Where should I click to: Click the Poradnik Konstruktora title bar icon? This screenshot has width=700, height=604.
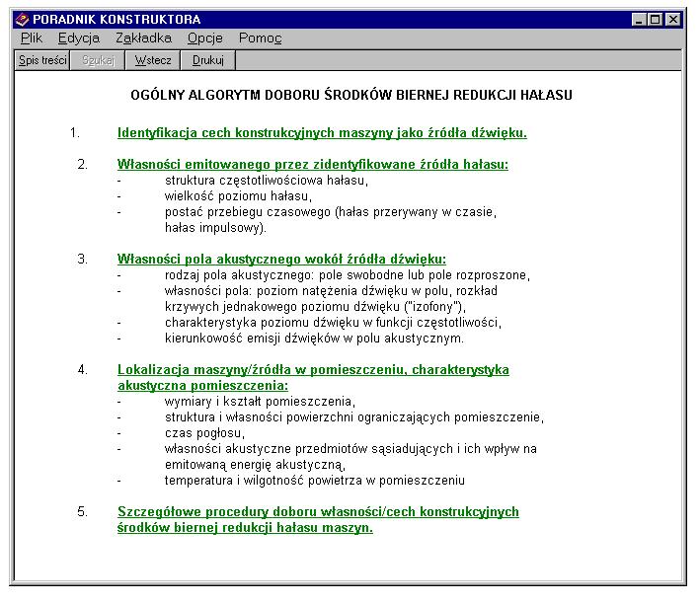(x=22, y=19)
